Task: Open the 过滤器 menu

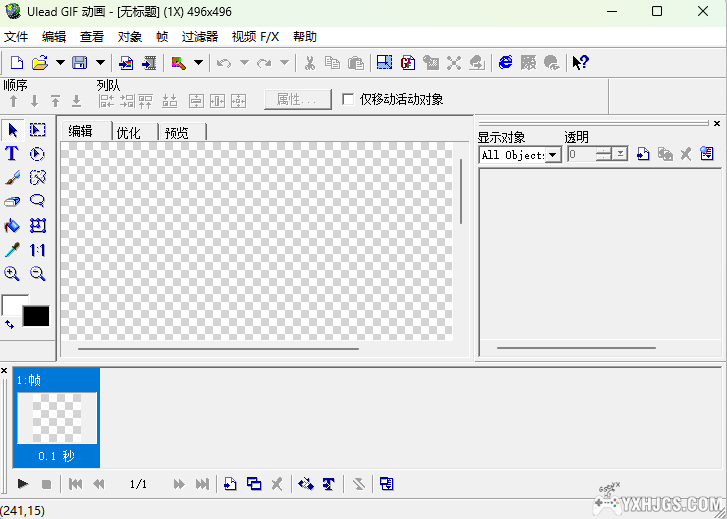Action: pyautogui.click(x=200, y=37)
